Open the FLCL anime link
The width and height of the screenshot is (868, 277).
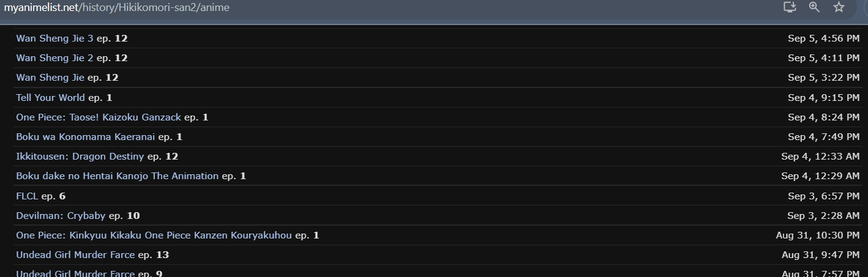(x=27, y=196)
